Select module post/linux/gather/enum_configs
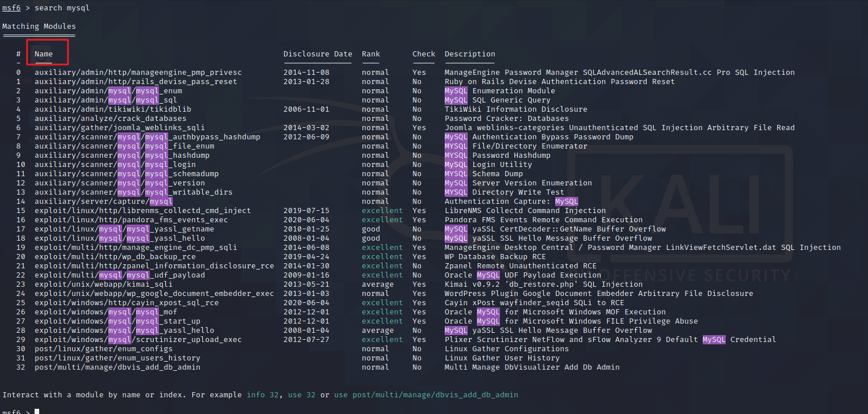Image resolution: width=868 pixels, height=414 pixels. tap(104, 349)
